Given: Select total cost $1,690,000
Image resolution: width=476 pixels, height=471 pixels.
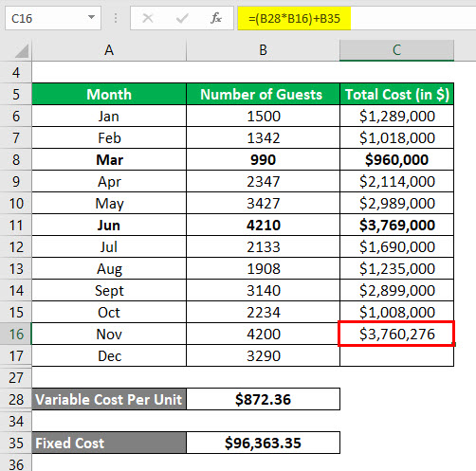Looking at the screenshot, I should pyautogui.click(x=396, y=246).
